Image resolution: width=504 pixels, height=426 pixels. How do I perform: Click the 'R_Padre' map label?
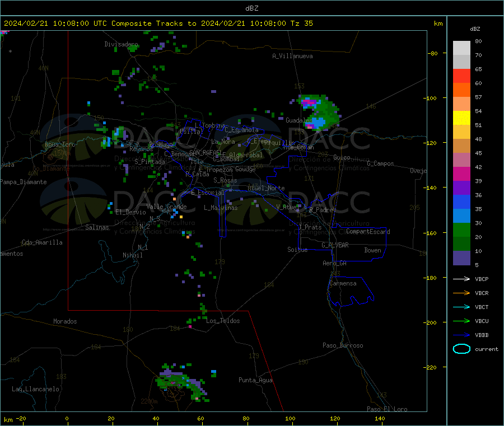(321, 210)
